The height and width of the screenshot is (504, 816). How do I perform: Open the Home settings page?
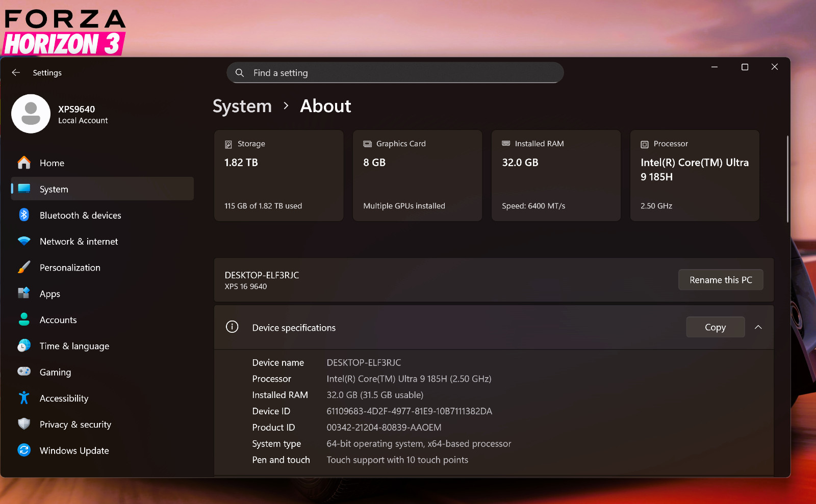click(x=102, y=163)
